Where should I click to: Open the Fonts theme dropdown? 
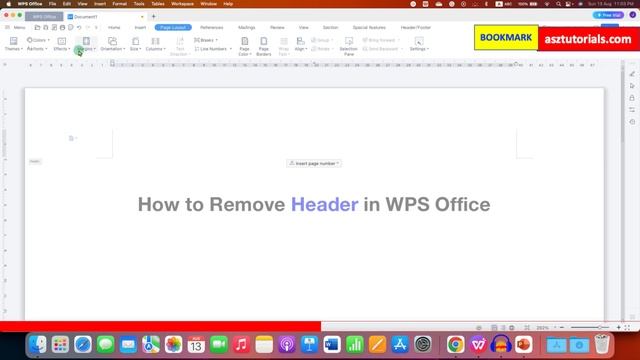coord(37,49)
